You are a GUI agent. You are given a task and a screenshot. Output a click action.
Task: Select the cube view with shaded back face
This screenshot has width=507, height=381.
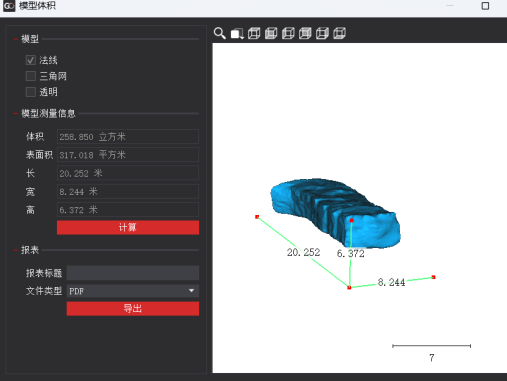[x=271, y=33]
